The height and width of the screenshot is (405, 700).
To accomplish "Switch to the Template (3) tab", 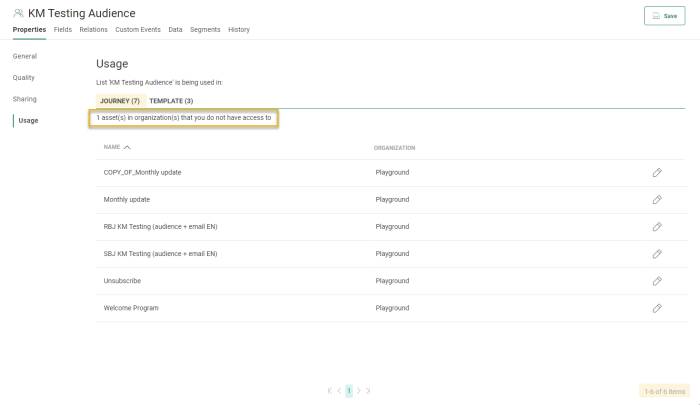I will pyautogui.click(x=171, y=101).
